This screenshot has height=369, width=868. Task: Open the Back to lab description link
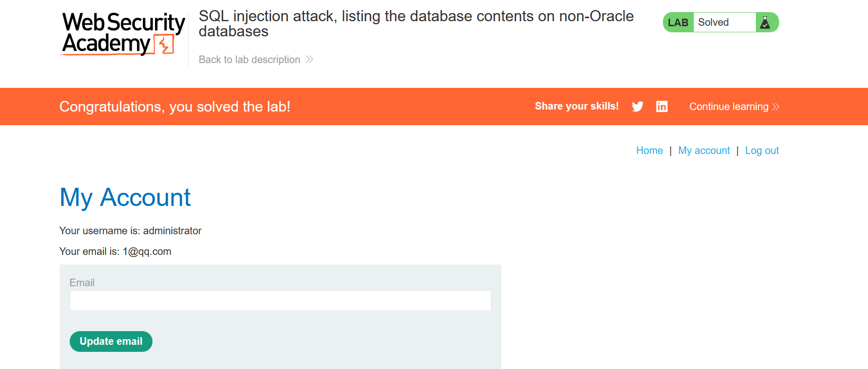[x=249, y=60]
